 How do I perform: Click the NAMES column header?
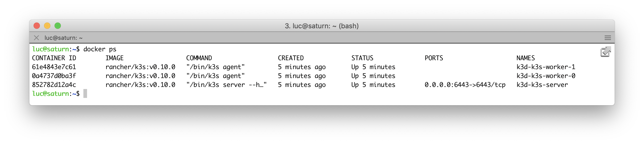(x=525, y=58)
